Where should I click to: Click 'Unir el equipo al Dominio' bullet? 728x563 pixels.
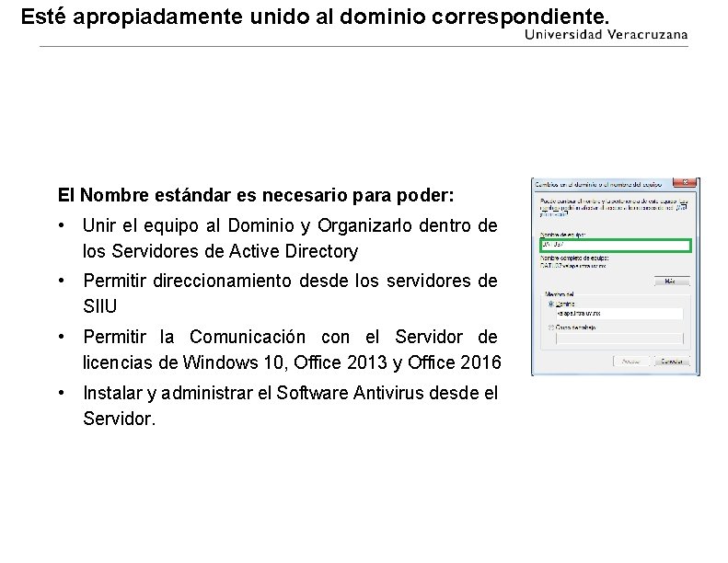click(290, 238)
